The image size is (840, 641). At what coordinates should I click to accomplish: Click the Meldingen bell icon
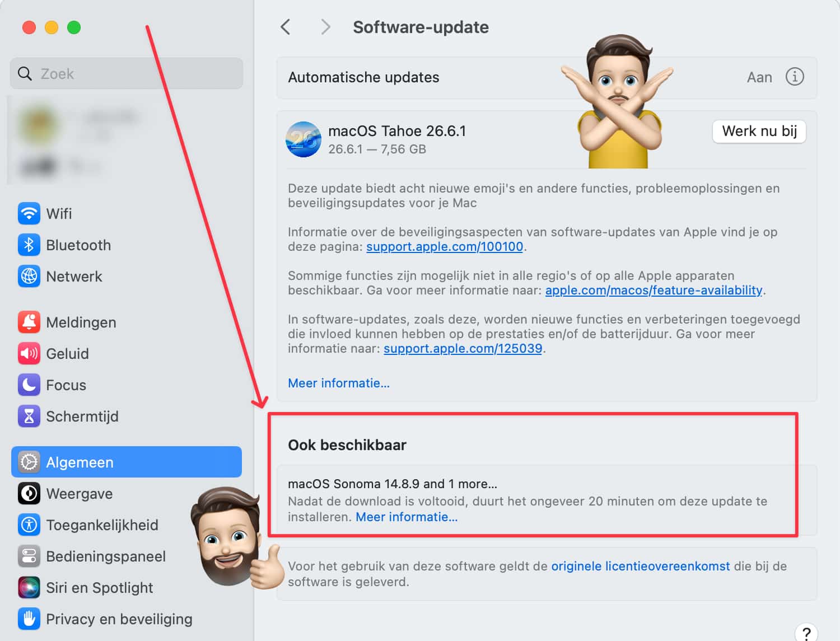coord(29,322)
